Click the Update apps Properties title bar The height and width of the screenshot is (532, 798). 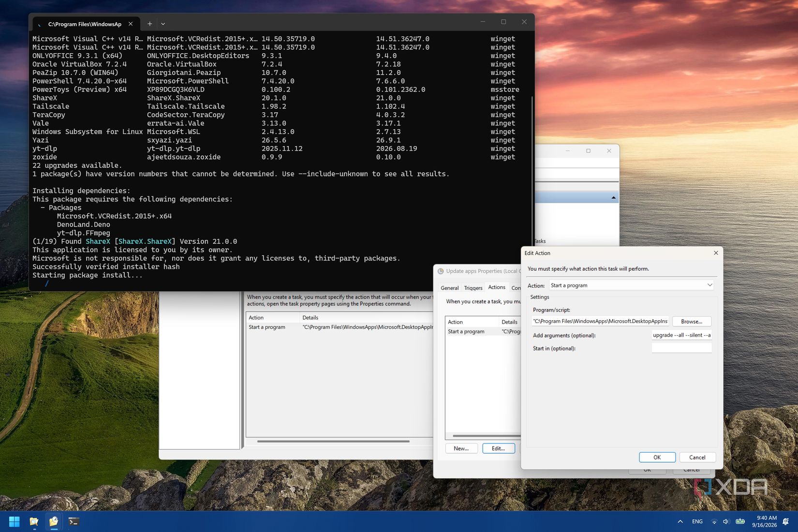(x=478, y=271)
